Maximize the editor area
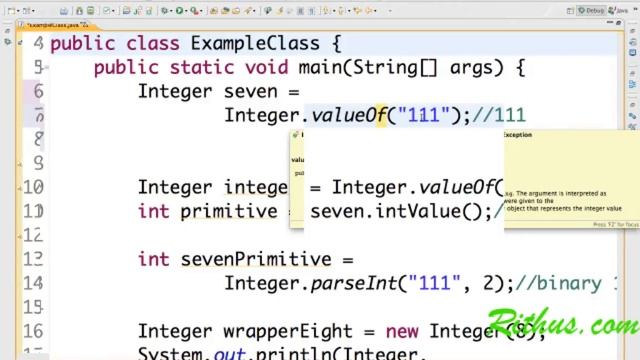The height and width of the screenshot is (360, 640). [x=619, y=23]
